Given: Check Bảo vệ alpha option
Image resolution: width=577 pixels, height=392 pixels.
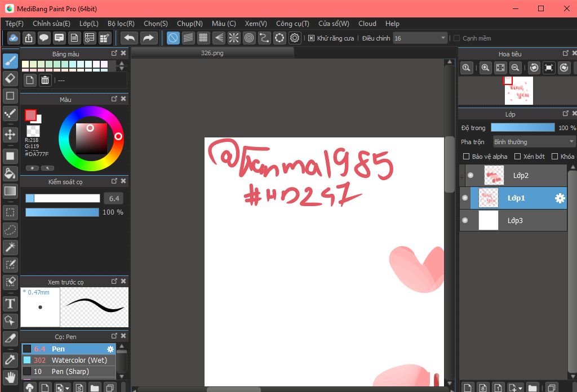Looking at the screenshot, I should click(x=466, y=157).
